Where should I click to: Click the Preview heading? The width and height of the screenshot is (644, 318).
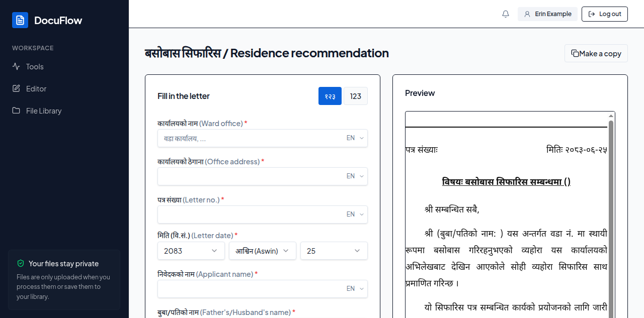click(x=420, y=93)
